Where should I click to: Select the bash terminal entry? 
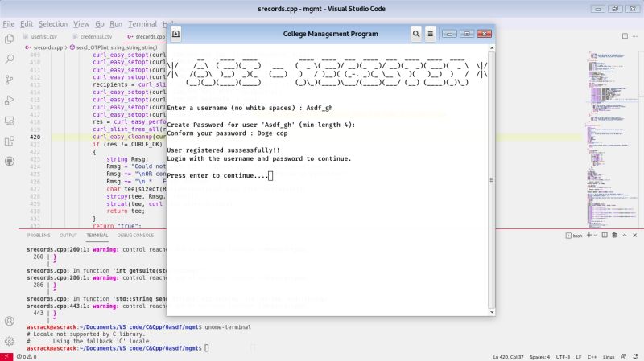[574, 236]
